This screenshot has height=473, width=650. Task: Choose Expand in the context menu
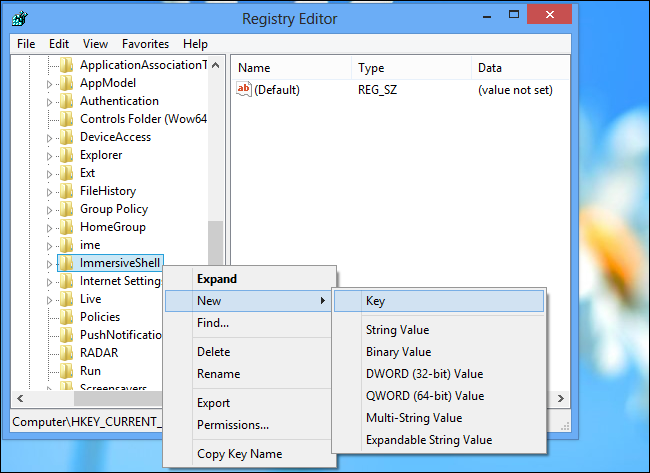tap(250, 279)
